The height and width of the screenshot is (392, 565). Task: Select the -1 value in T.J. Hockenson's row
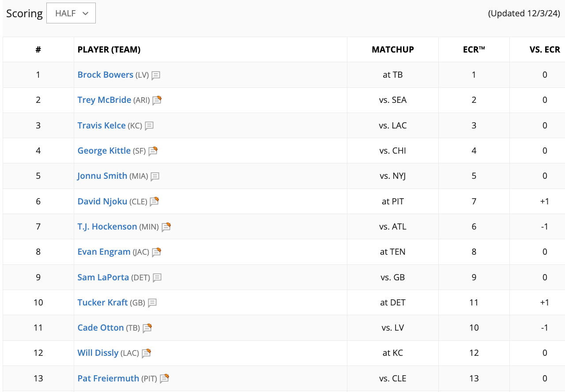[x=545, y=226]
